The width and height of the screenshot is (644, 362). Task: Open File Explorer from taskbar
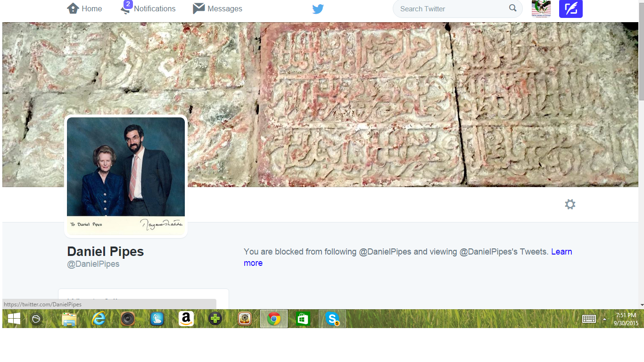pyautogui.click(x=69, y=319)
